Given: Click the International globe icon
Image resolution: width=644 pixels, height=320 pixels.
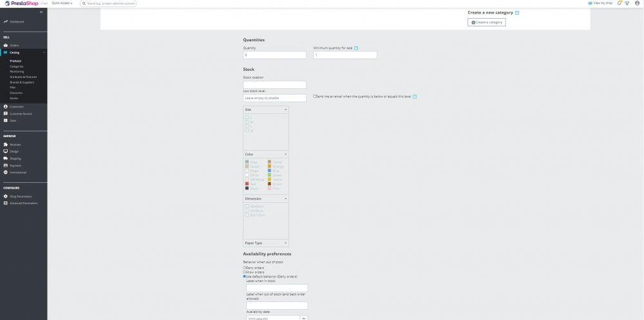Looking at the screenshot, I should [x=6, y=172].
